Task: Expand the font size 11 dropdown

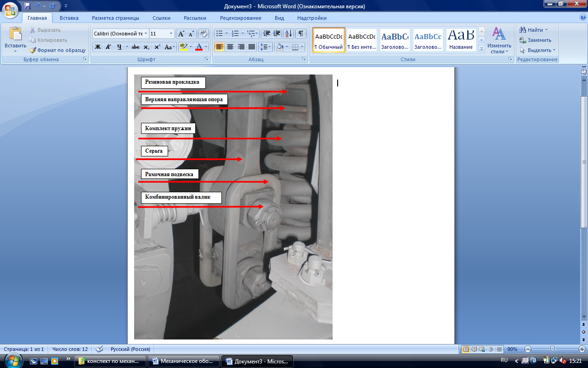Action: (x=171, y=34)
